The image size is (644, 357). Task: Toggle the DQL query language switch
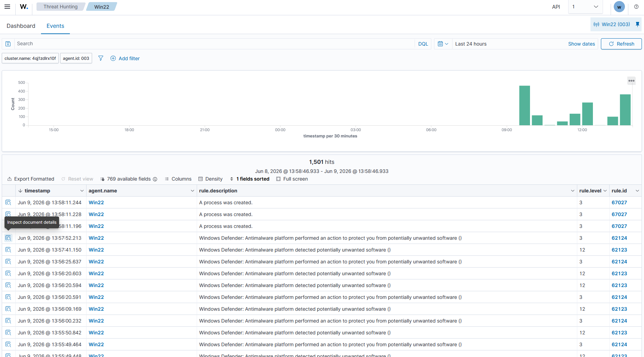(x=423, y=44)
